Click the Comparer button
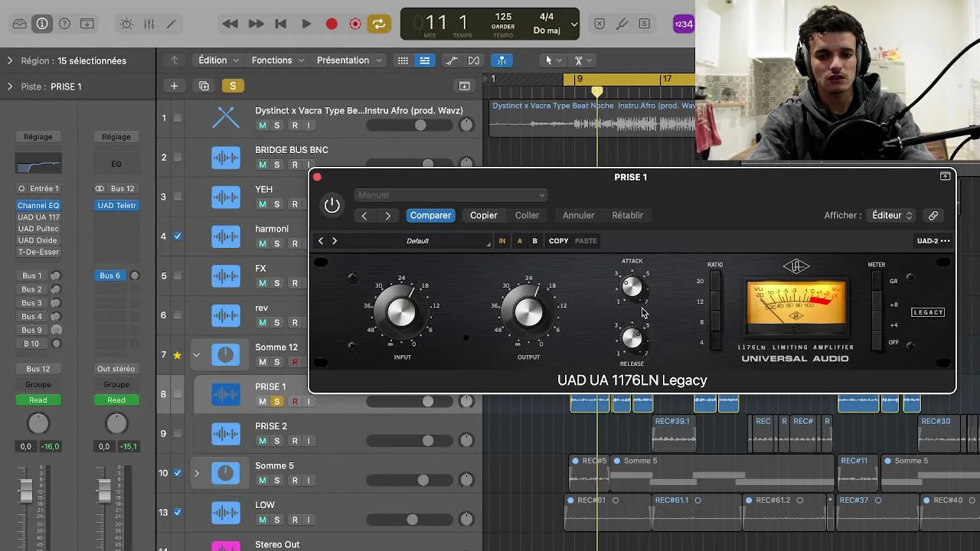The height and width of the screenshot is (551, 980). click(x=430, y=216)
